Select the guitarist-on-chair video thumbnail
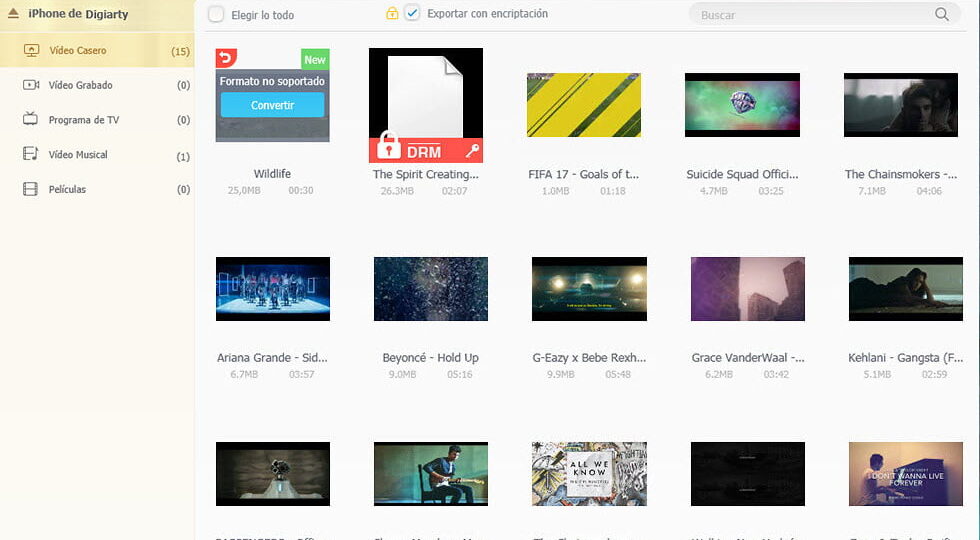This screenshot has height=540, width=980. 431,474
